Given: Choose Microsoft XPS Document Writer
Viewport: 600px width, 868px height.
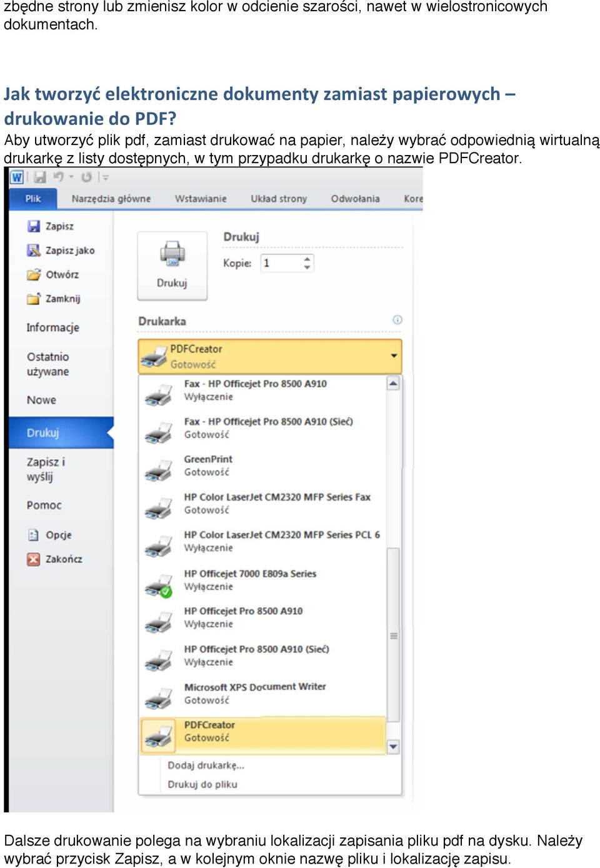Looking at the screenshot, I should 262,694.
